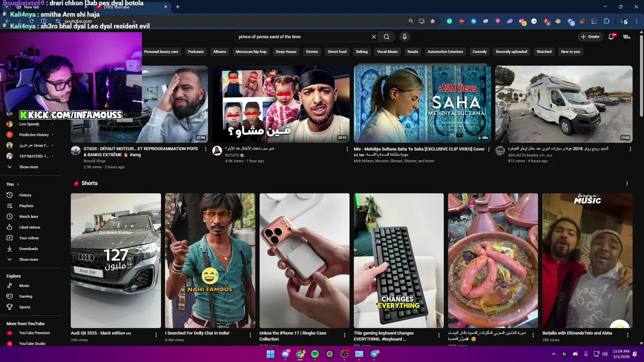The height and width of the screenshot is (362, 644).
Task: Select the Vocal Music filter chip
Action: [387, 52]
